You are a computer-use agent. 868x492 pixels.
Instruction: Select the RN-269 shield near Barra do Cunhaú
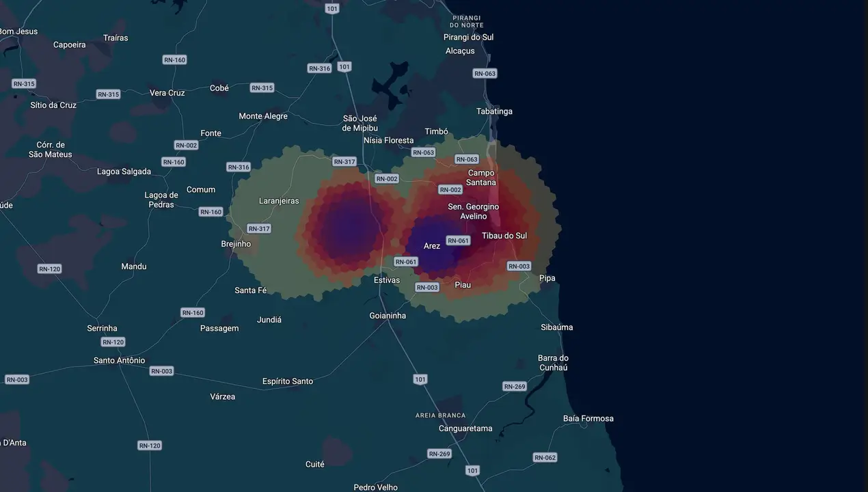[x=515, y=387]
